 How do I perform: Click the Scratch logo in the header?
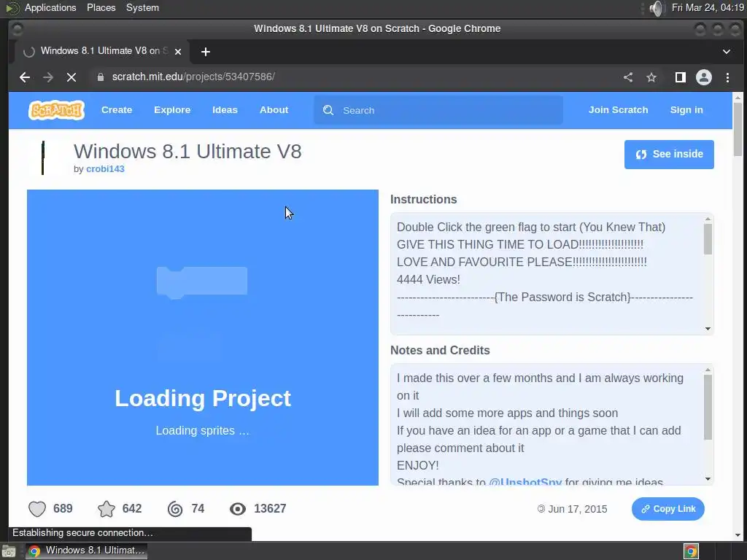point(57,110)
